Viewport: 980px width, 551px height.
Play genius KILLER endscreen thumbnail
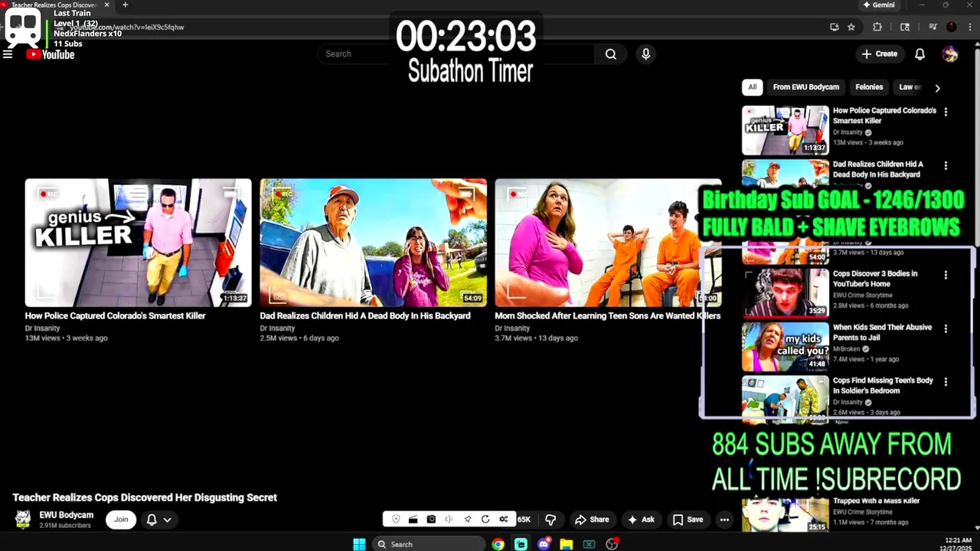click(x=138, y=243)
